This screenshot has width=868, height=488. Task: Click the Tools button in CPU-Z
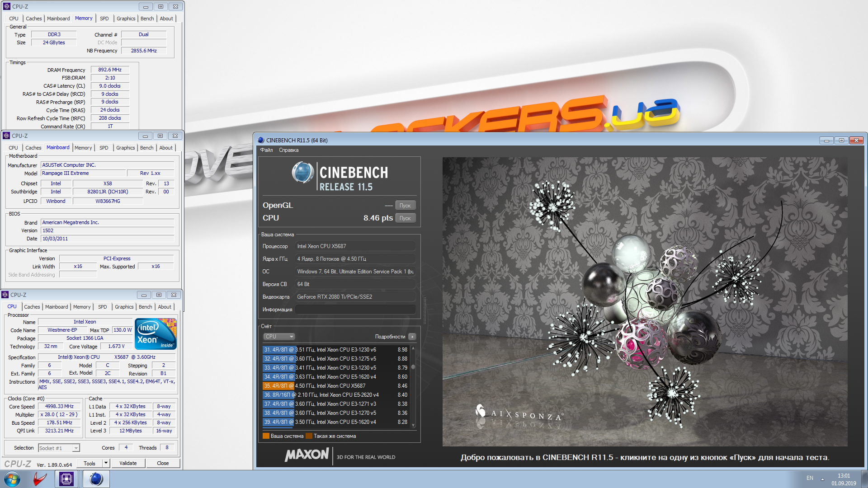click(90, 463)
